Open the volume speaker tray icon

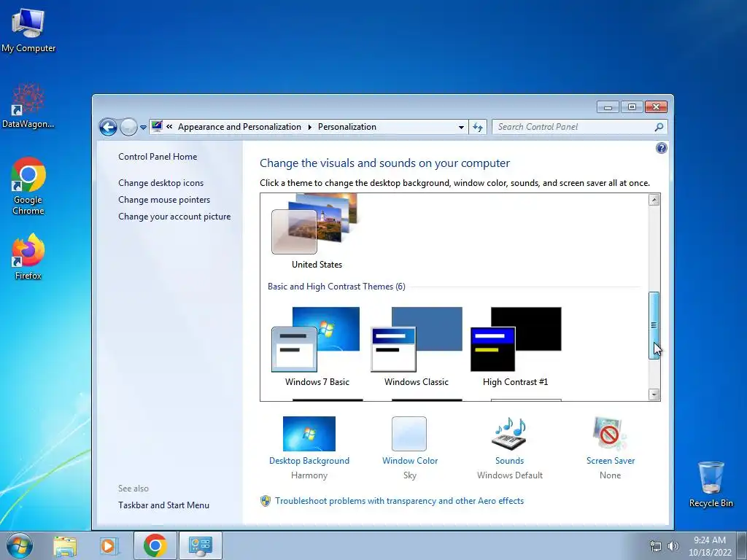point(673,546)
